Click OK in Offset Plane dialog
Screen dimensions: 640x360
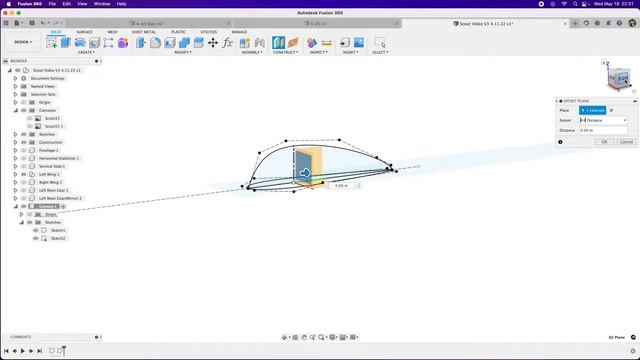(x=604, y=142)
